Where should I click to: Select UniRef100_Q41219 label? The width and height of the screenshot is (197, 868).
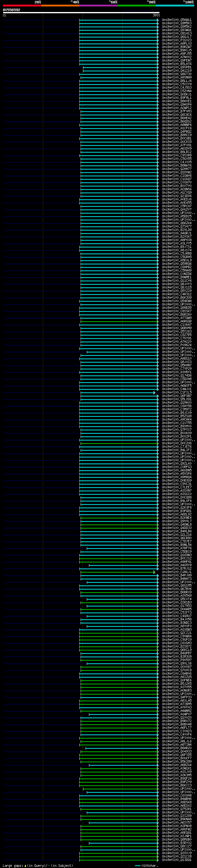click(x=177, y=71)
